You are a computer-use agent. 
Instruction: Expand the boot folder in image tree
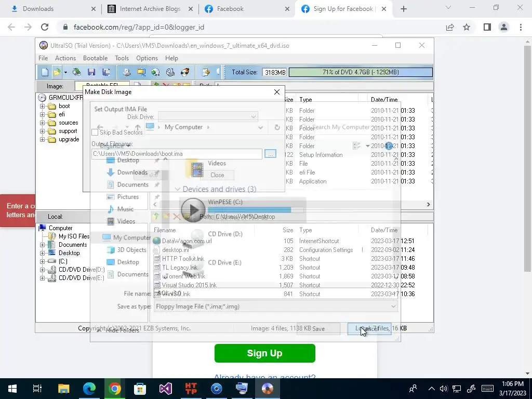(43, 106)
